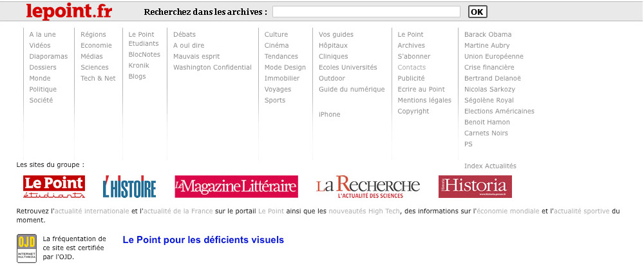Open Guide du numérique link
Image resolution: width=644 pixels, height=274 pixels.
(x=352, y=89)
